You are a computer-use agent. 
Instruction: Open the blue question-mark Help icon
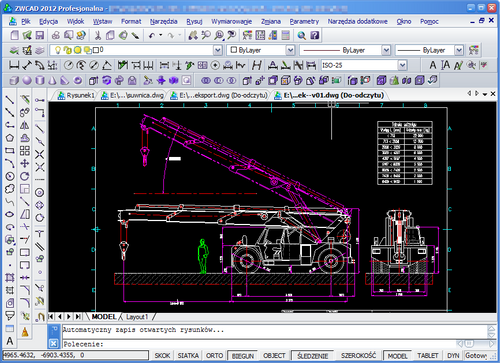[x=314, y=35]
